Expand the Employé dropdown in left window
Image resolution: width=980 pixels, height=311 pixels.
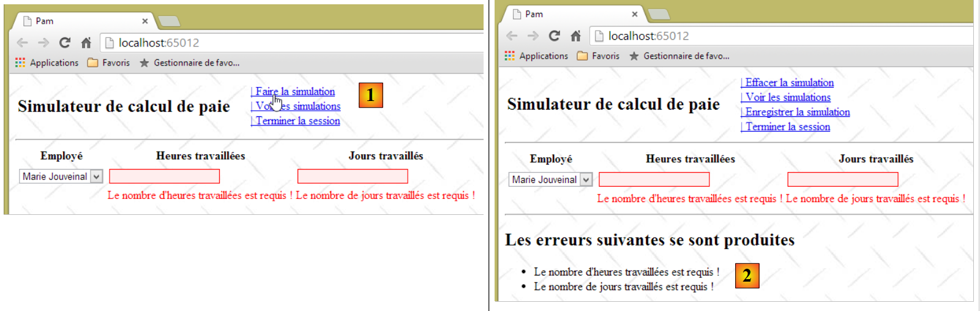pyautogui.click(x=96, y=176)
